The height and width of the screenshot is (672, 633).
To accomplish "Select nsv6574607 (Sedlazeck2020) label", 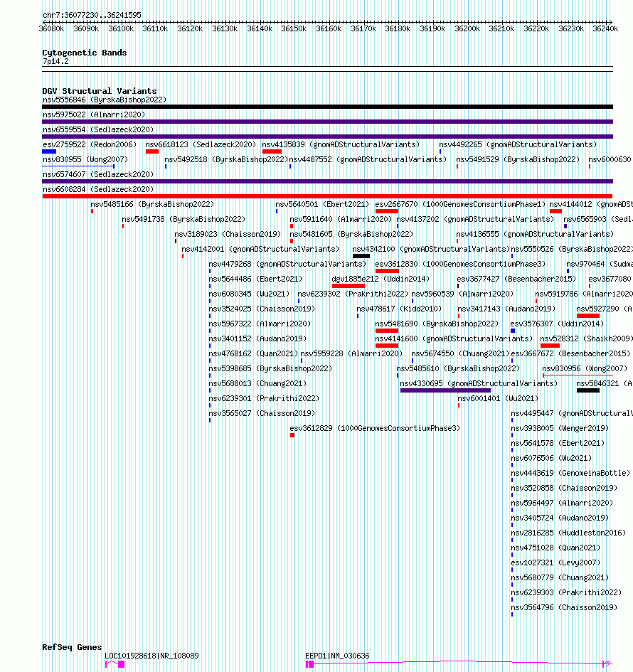I will tap(97, 175).
